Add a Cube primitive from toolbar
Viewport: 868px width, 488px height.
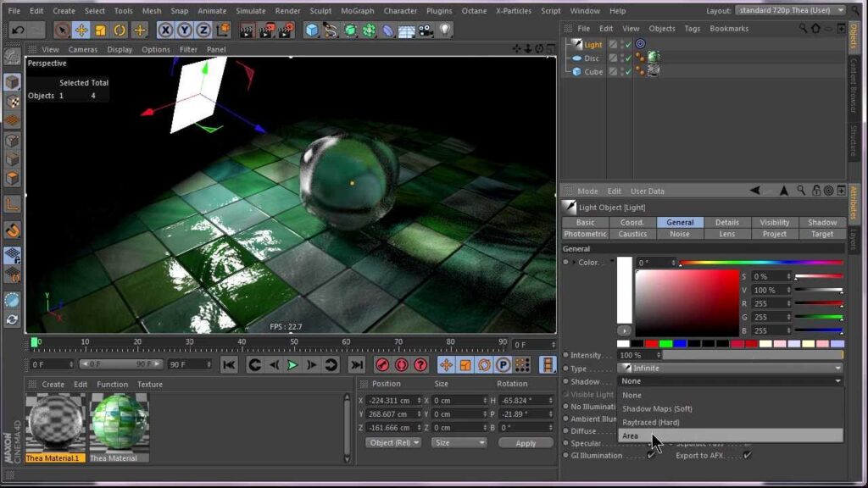pos(312,30)
